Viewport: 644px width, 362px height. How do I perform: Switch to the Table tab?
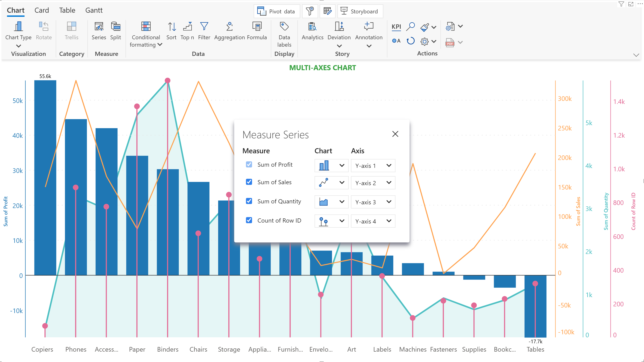click(67, 10)
